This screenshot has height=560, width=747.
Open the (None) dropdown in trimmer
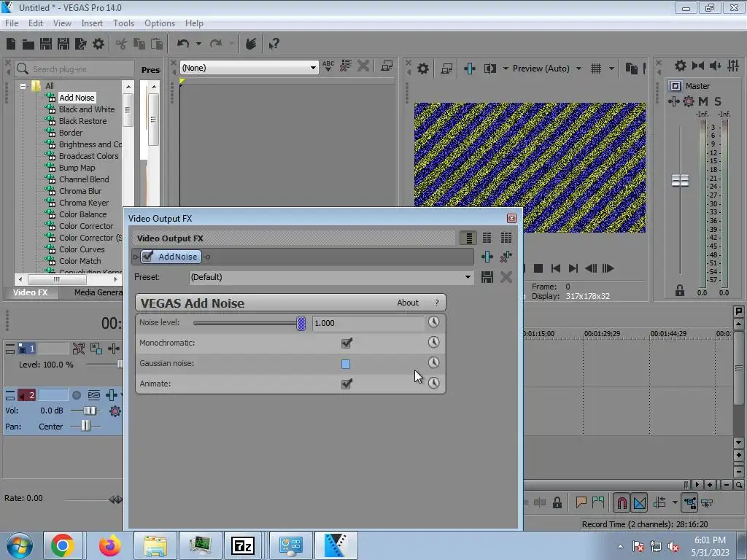click(313, 68)
